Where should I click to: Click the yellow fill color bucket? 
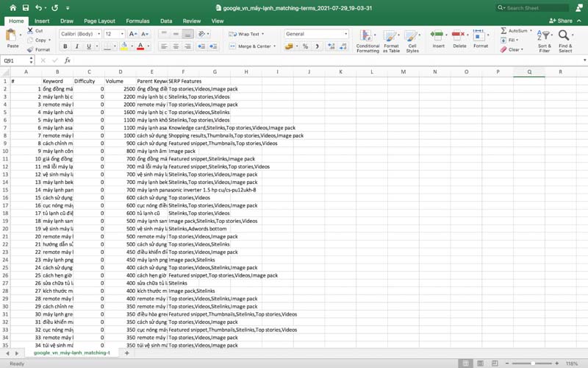(124, 46)
